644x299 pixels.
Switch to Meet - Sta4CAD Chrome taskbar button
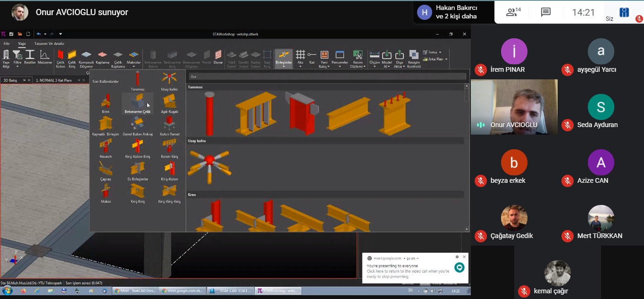click(x=136, y=291)
